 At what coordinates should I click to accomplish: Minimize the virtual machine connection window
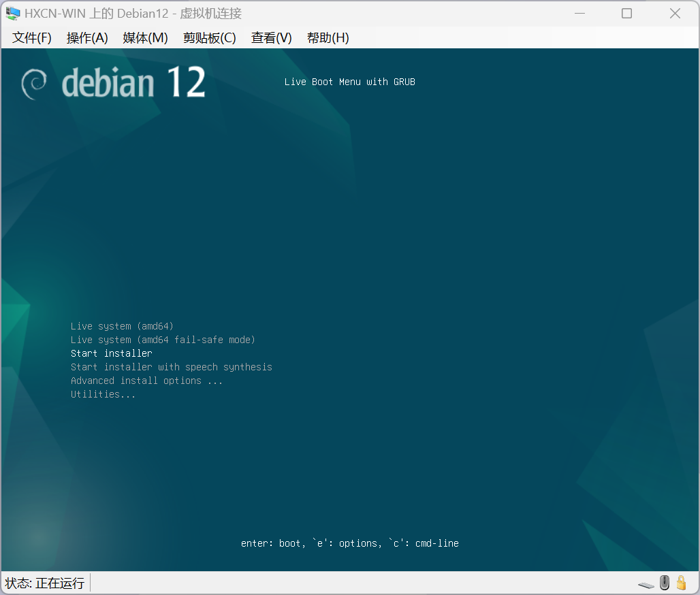580,14
